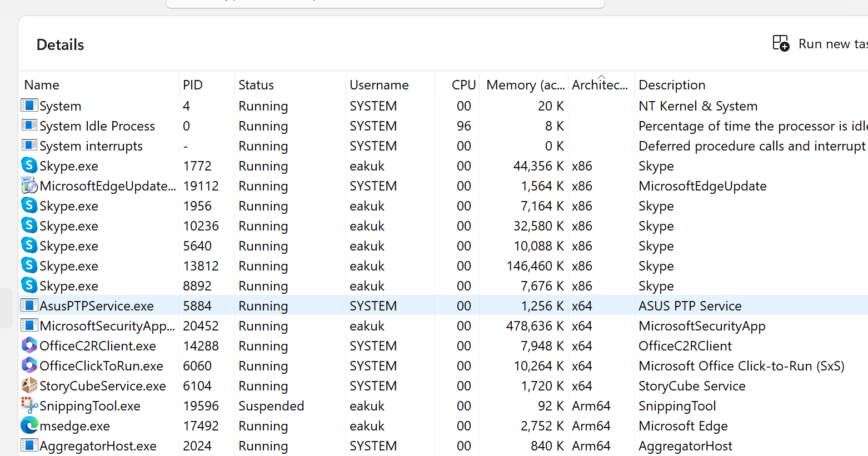The width and height of the screenshot is (868, 456).
Task: Select the OfficeC2RClient.exe process name
Action: [98, 346]
